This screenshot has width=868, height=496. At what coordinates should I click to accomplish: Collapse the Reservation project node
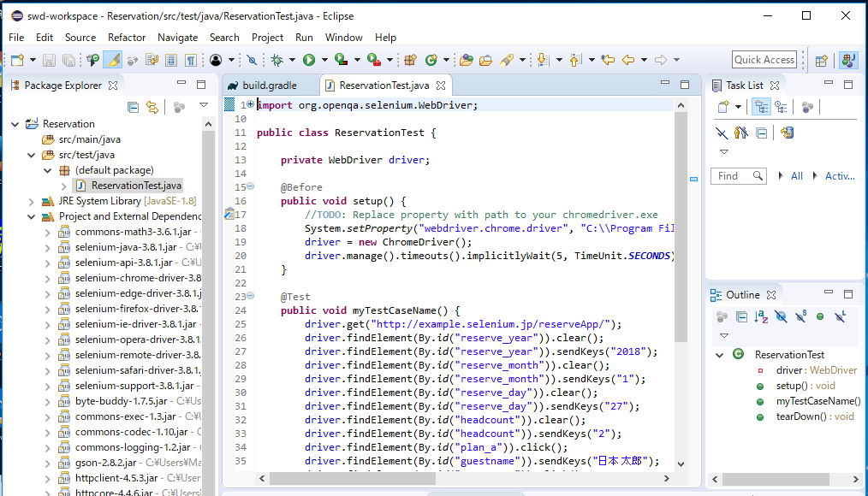(15, 124)
